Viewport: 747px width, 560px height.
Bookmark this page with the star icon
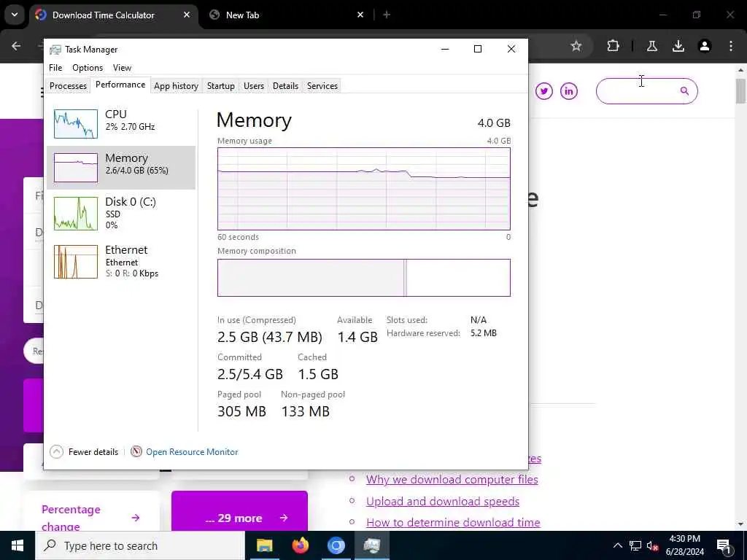click(x=576, y=46)
